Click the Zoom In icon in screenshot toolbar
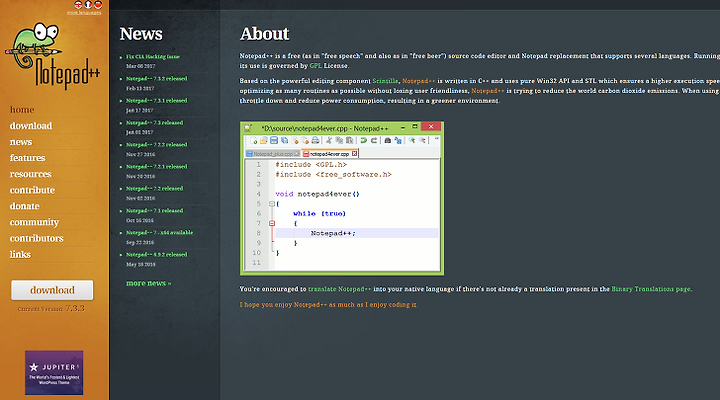Viewport: 720px width, 400px height. click(x=412, y=140)
